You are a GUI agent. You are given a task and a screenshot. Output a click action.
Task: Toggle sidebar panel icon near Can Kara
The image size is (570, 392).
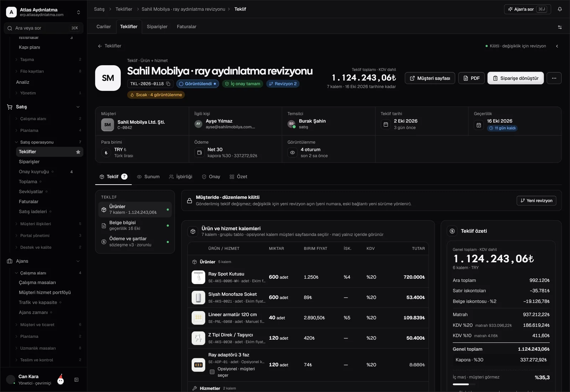tap(76, 380)
